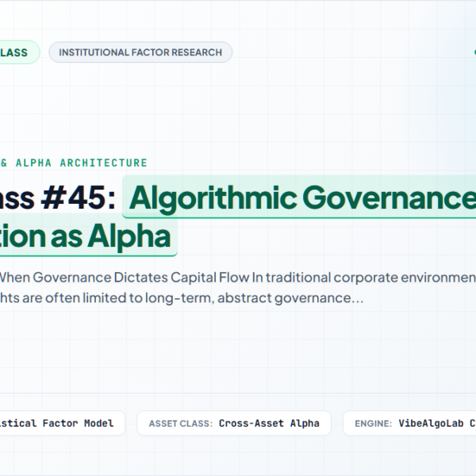Click the ENGINE: VibeAlgoLab chip

coord(409,423)
